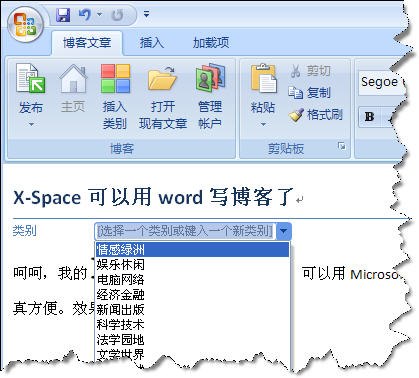
Task: Open the 插入 ribbon tab
Action: tap(152, 43)
